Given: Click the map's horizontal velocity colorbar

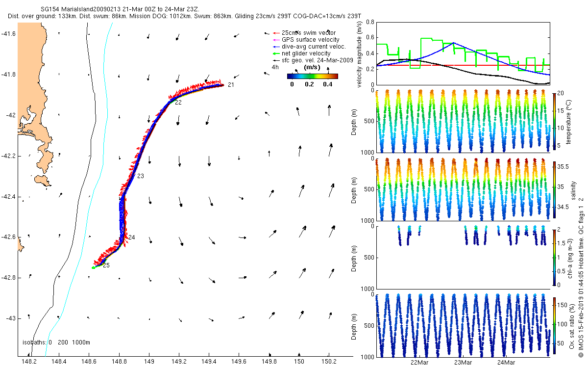Looking at the screenshot, I should 313,76.
